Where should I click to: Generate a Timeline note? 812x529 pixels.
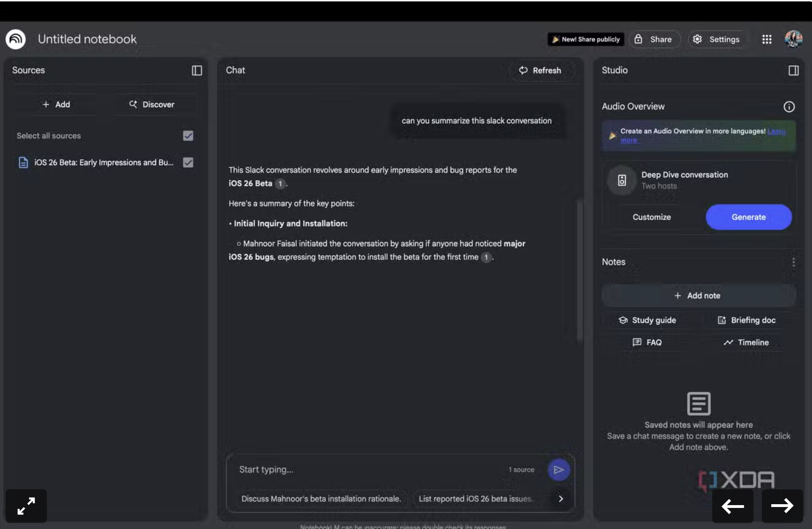click(x=746, y=342)
